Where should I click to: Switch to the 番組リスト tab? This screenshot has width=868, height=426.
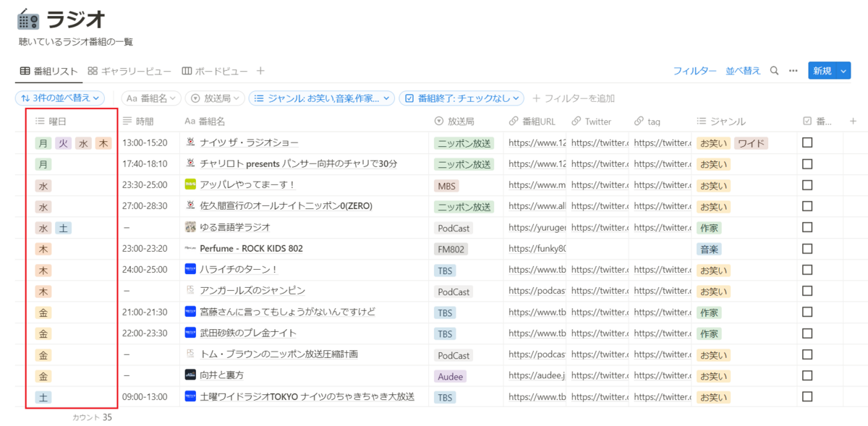click(48, 71)
